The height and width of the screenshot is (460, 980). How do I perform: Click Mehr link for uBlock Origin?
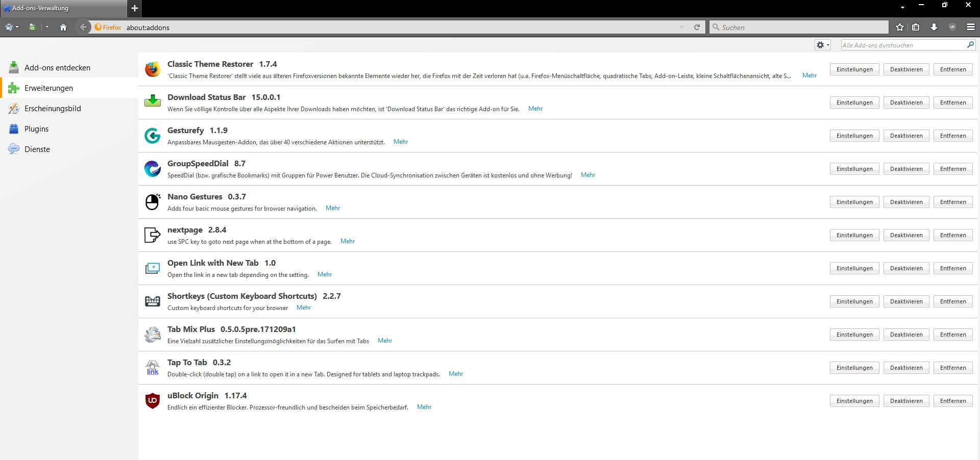point(424,407)
